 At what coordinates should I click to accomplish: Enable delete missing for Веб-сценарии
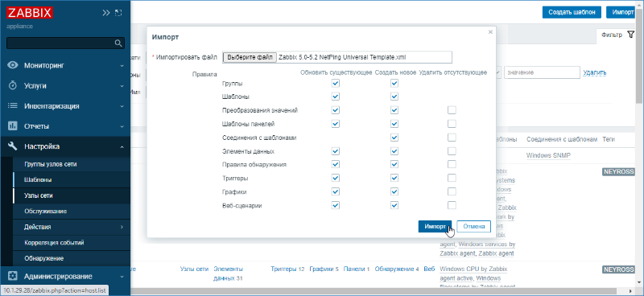click(452, 205)
